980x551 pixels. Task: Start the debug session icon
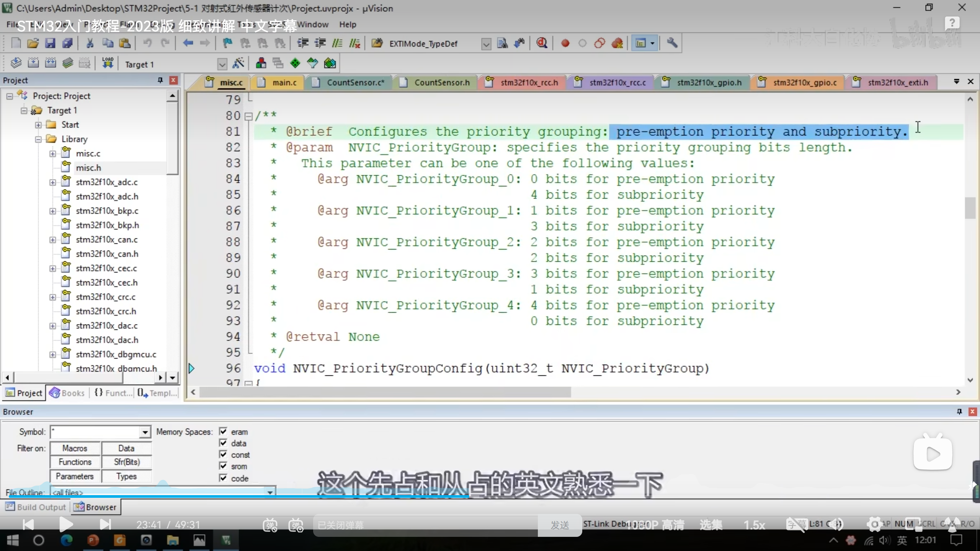[541, 43]
